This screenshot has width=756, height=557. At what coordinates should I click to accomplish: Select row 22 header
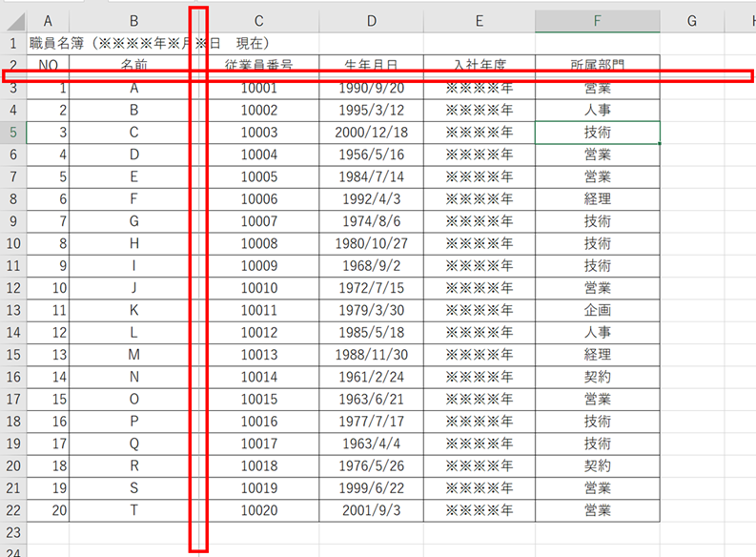point(12,510)
